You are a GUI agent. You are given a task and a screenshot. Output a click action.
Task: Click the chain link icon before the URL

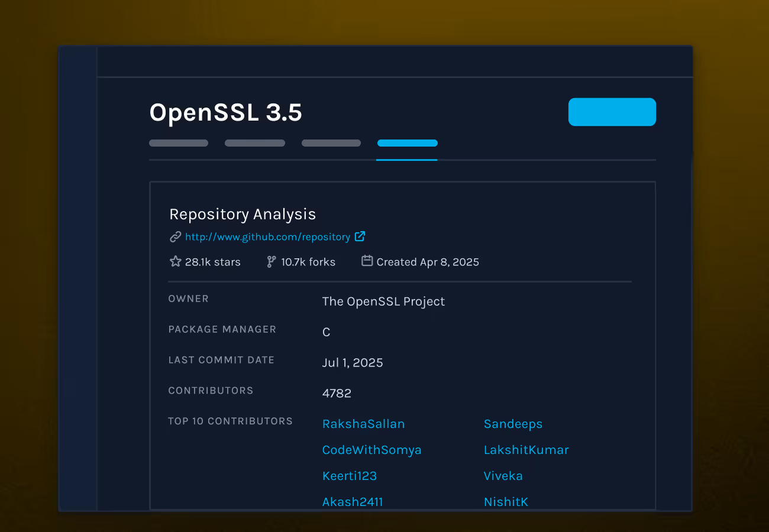175,237
